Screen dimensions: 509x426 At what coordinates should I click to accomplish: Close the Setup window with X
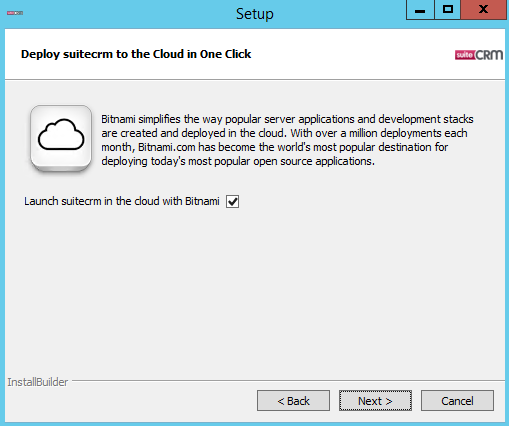coord(483,10)
